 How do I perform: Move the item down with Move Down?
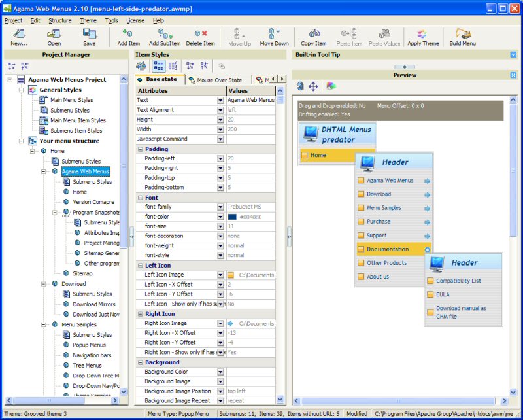[x=274, y=37]
